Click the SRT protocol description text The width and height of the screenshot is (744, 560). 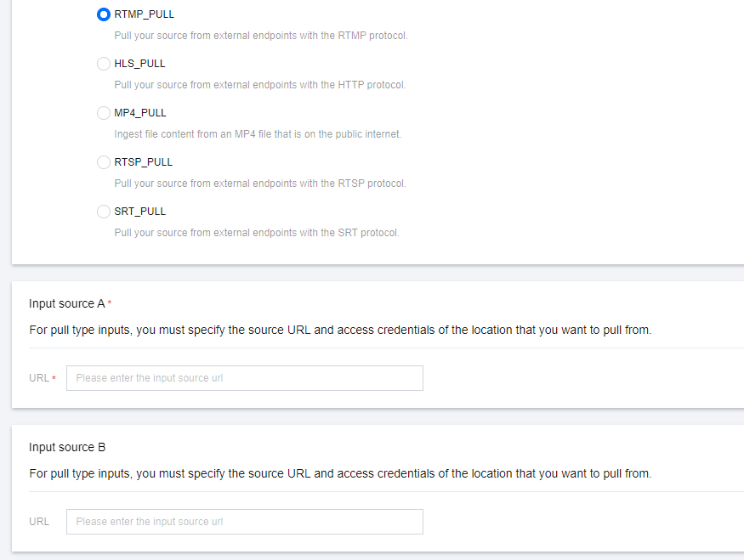point(256,233)
